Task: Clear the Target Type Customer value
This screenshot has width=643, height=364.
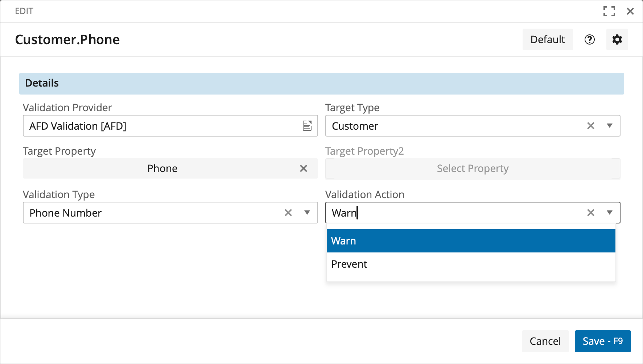Action: click(591, 126)
